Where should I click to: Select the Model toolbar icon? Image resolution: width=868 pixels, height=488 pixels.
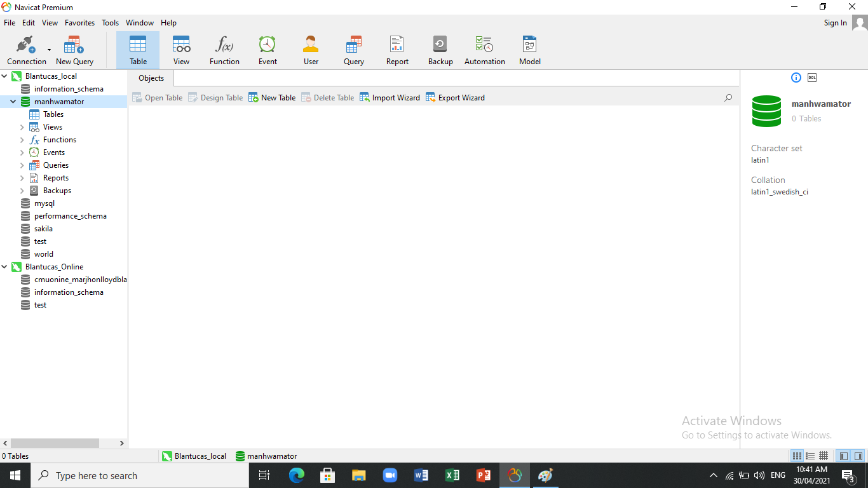[529, 51]
